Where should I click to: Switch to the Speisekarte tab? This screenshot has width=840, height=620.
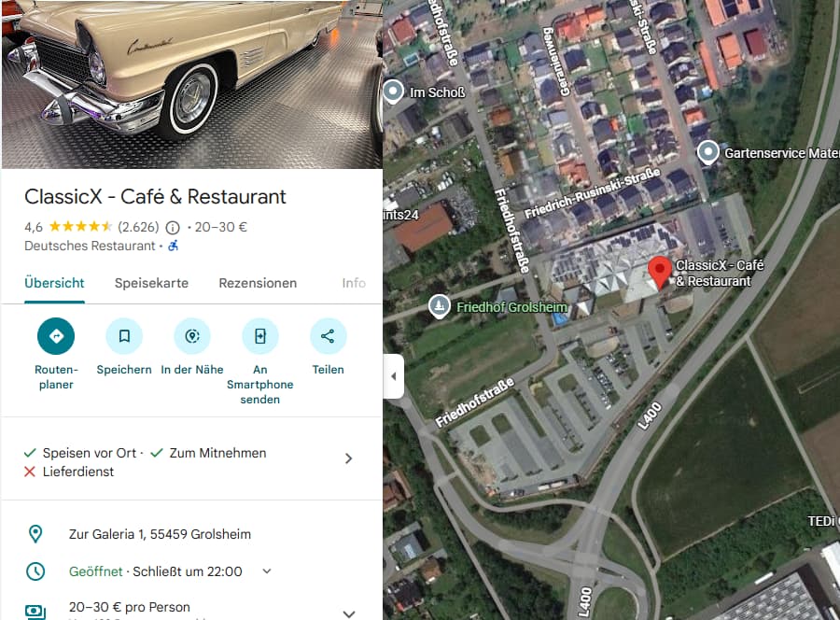[x=151, y=283]
